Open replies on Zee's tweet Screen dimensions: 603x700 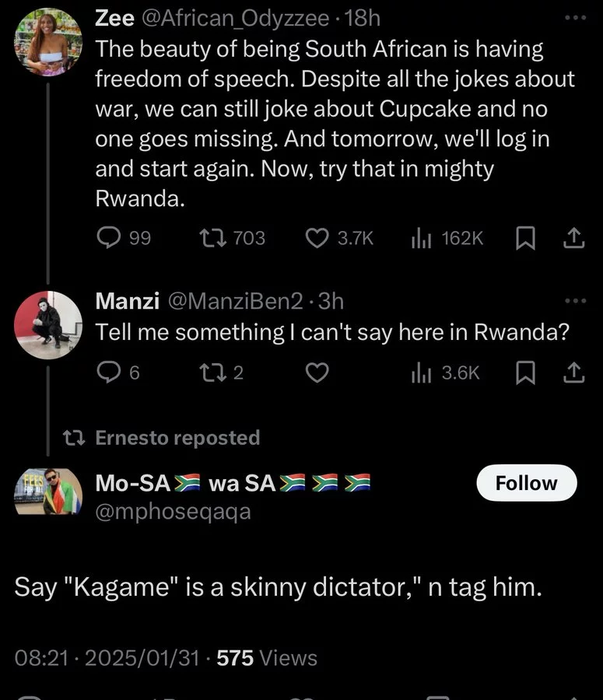tap(124, 238)
